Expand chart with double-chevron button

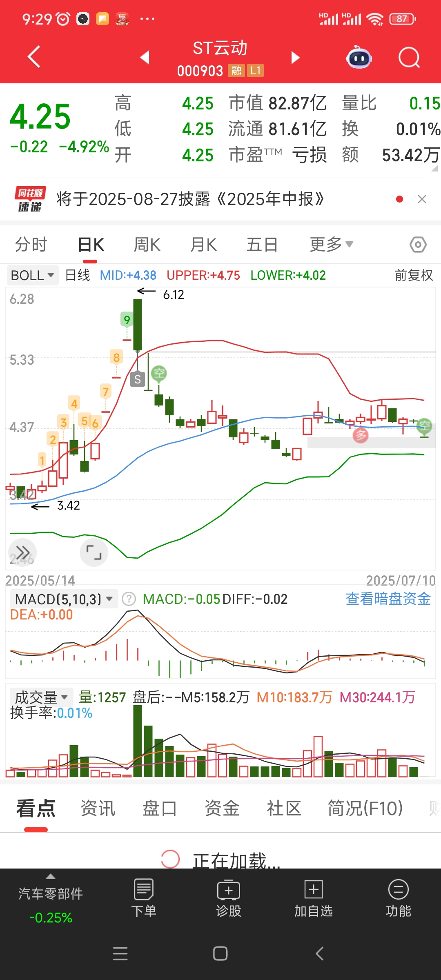coord(23,553)
